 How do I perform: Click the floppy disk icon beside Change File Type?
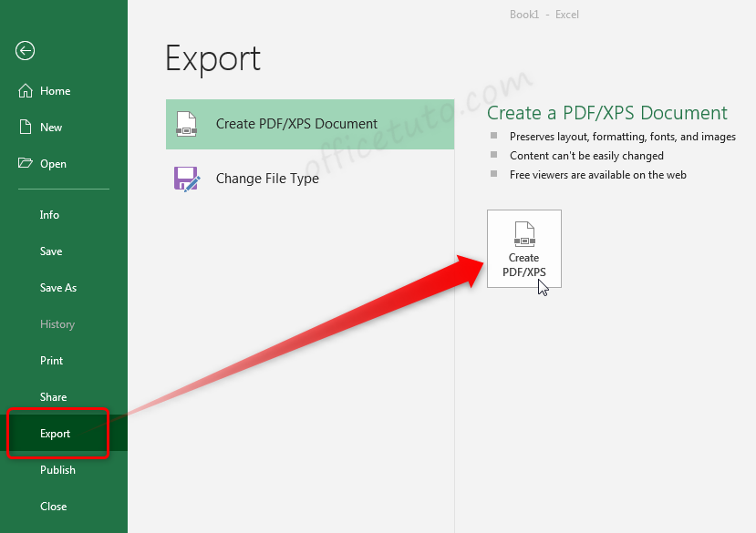(187, 179)
